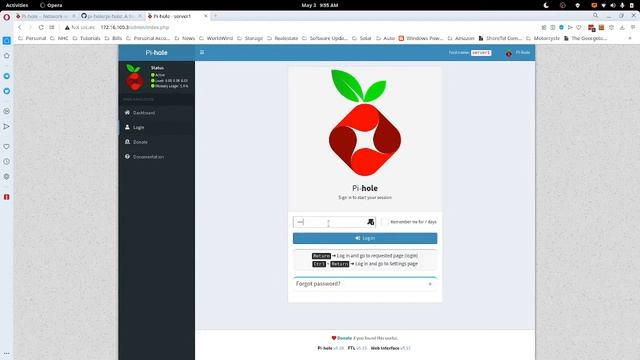Open the Storage bookmarks folder
This screenshot has height=360, width=640.
(250, 38)
